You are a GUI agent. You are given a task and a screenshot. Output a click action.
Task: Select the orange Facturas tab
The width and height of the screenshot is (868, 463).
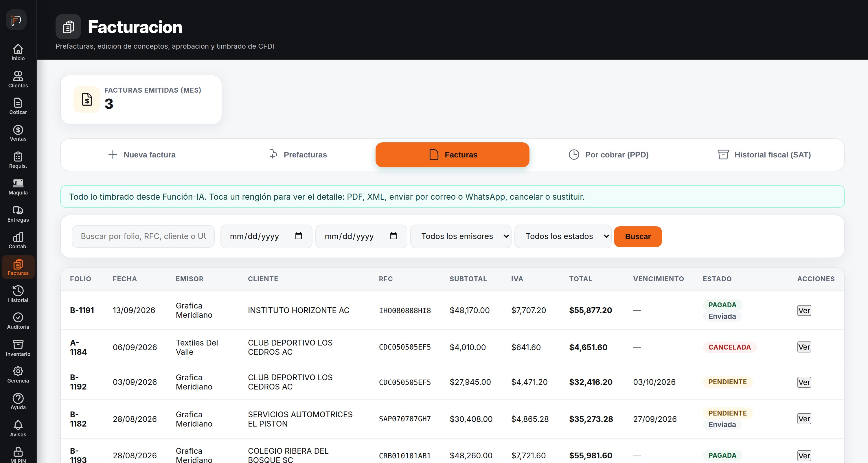tap(452, 155)
